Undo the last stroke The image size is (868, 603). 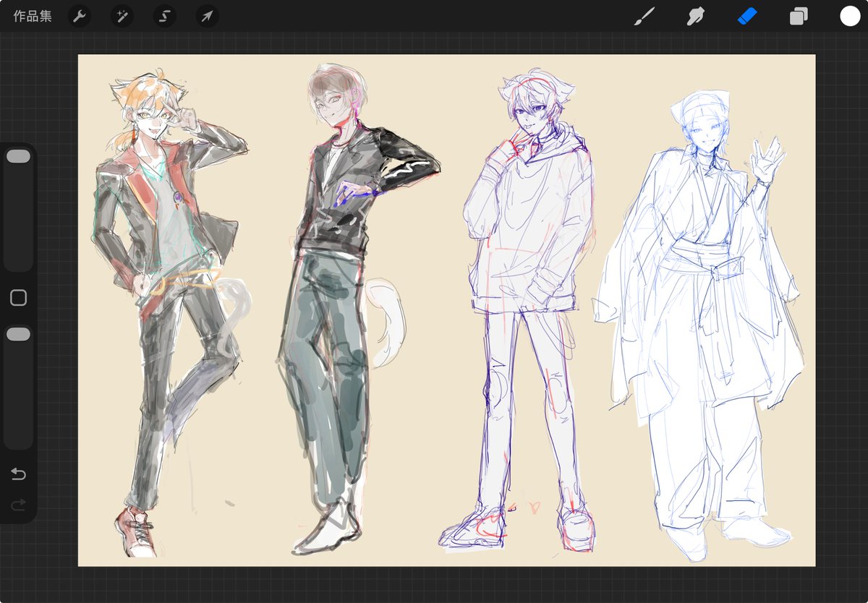(18, 474)
